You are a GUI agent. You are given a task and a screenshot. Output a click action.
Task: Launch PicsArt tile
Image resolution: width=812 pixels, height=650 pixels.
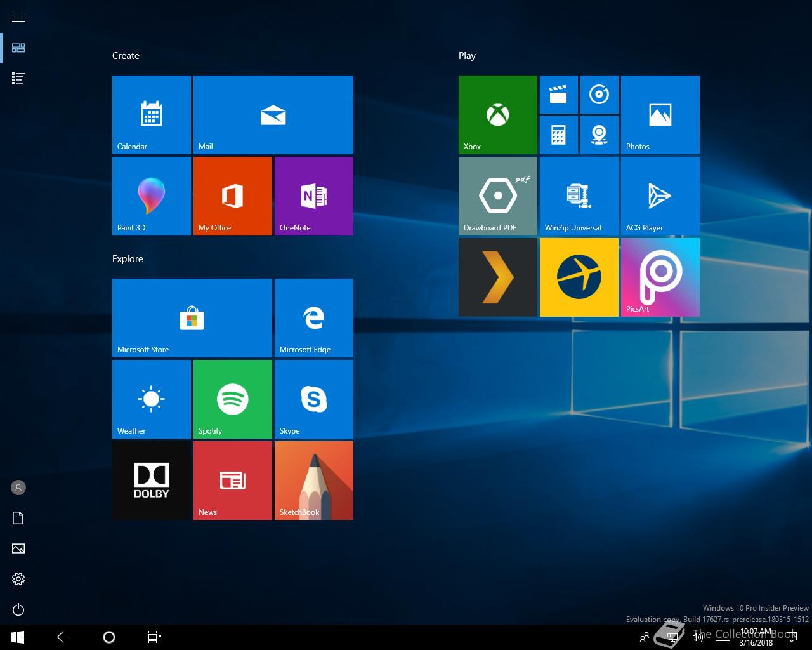[x=660, y=277]
